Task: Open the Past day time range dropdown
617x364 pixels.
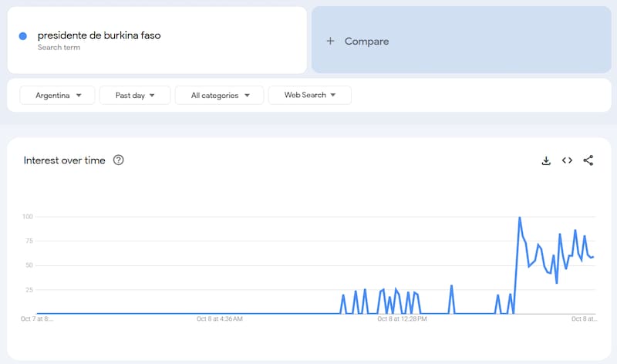Action: tap(135, 95)
